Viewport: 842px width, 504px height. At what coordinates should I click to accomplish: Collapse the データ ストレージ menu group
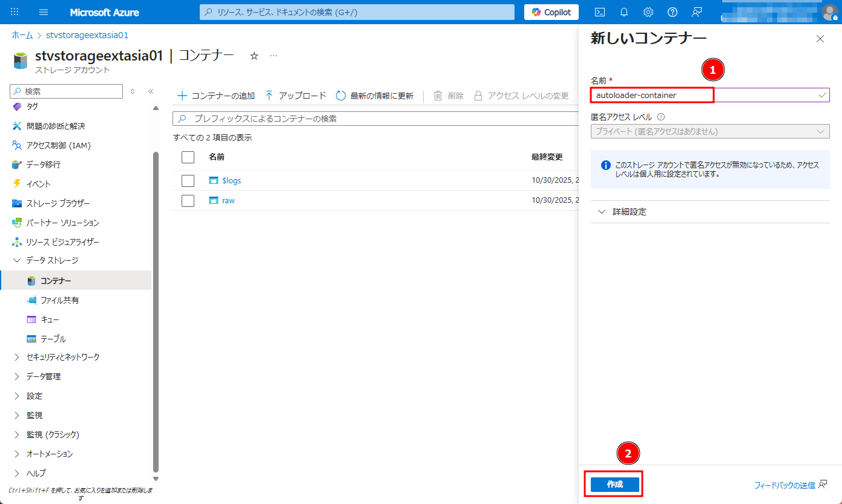click(x=52, y=260)
